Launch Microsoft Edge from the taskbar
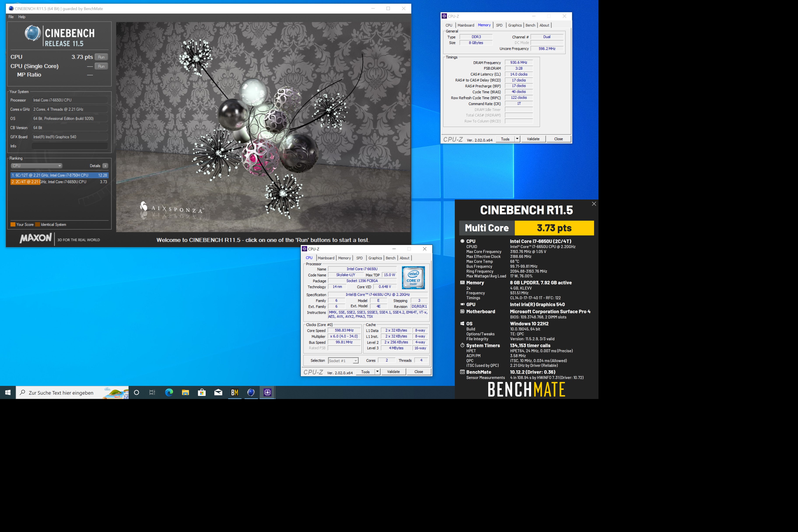798x532 pixels. click(169, 392)
